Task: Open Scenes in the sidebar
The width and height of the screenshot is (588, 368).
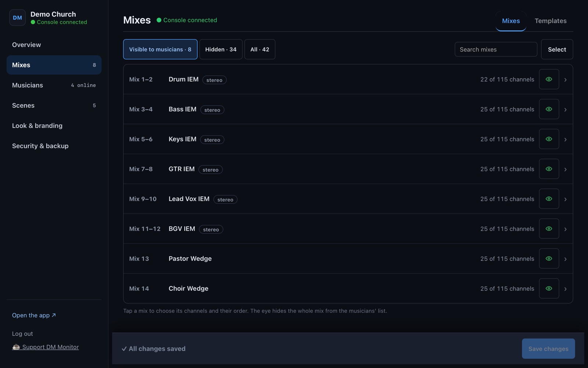Action: (54, 106)
